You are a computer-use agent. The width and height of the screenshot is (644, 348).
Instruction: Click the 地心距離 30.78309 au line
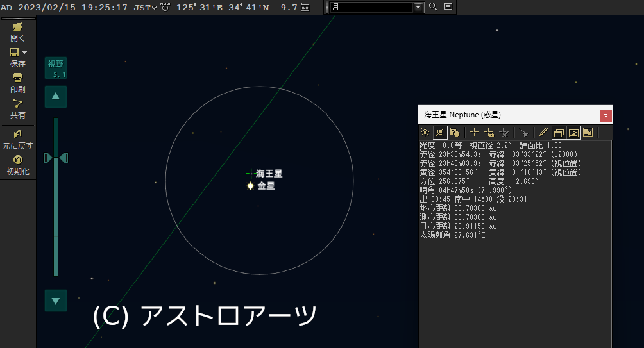[459, 208]
